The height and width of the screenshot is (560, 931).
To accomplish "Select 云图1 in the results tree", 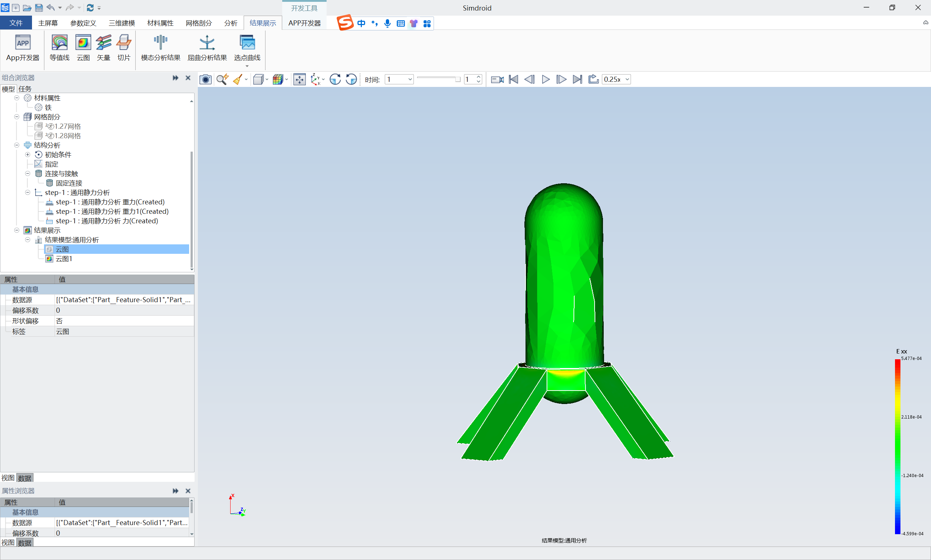I will (64, 259).
